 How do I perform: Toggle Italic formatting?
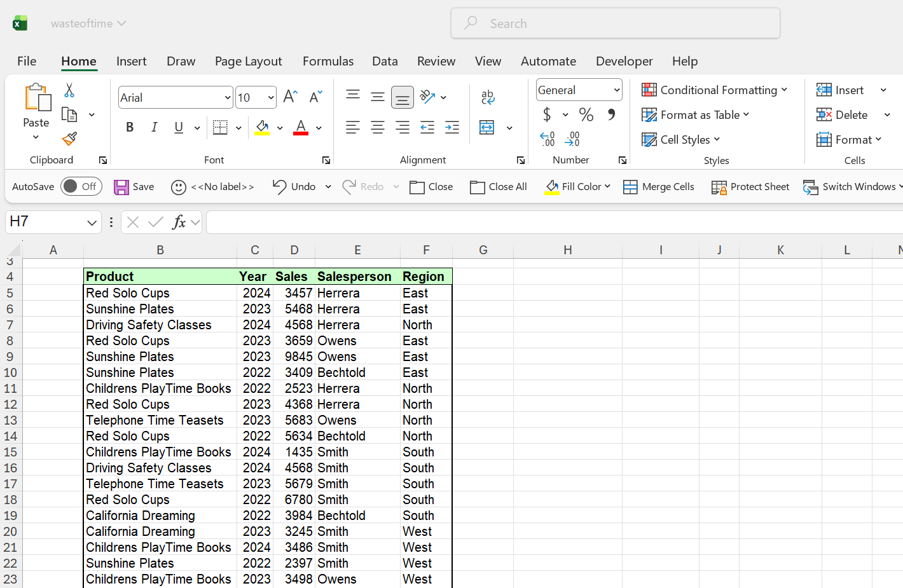(154, 128)
